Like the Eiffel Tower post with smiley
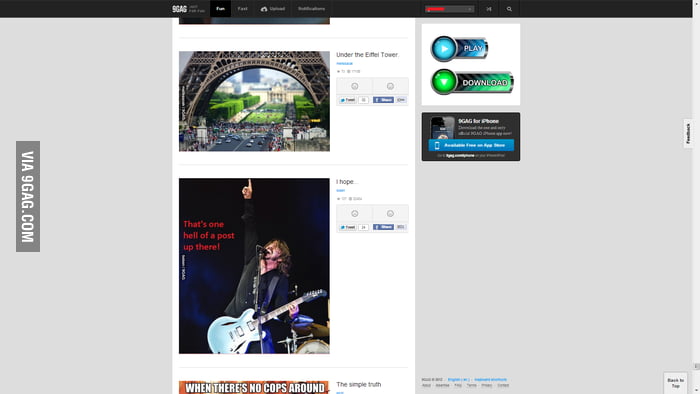The height and width of the screenshot is (394, 700). click(354, 86)
